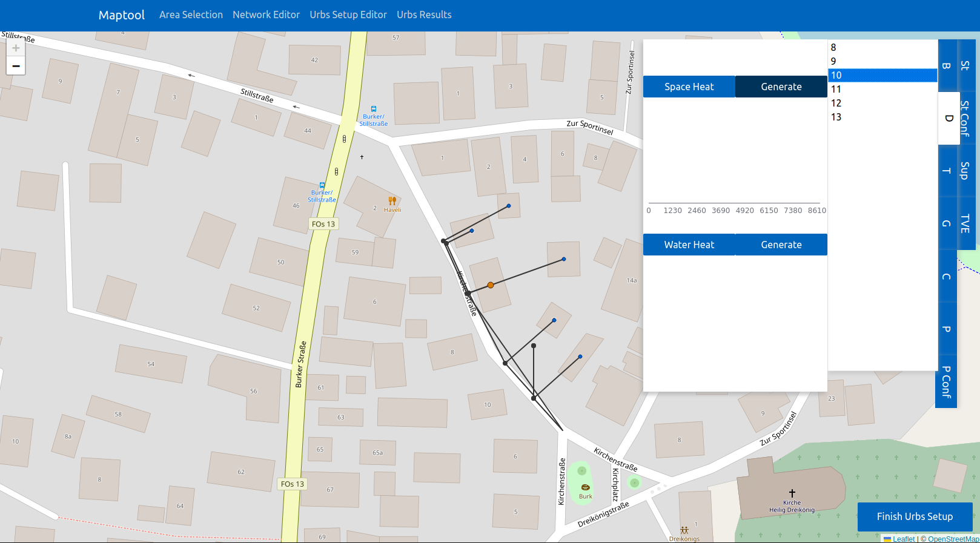The width and height of the screenshot is (980, 543).
Task: Click the lower FOs 13 road label
Action: click(x=293, y=484)
